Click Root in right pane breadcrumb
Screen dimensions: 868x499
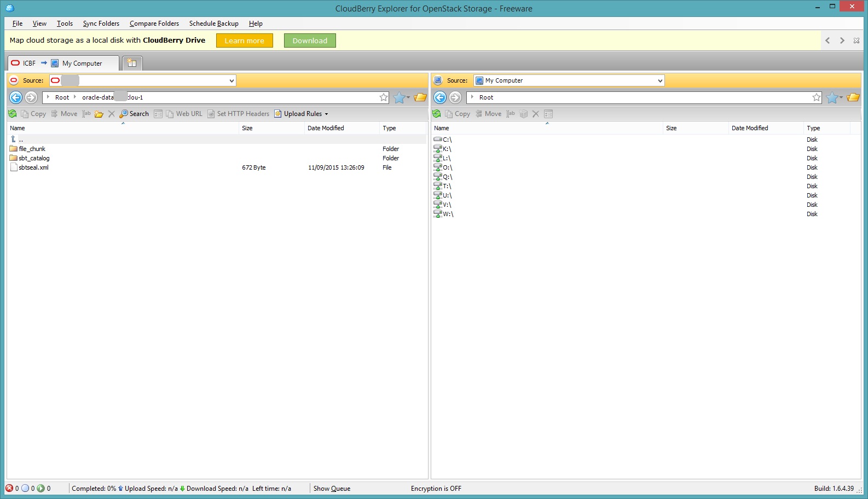[487, 97]
